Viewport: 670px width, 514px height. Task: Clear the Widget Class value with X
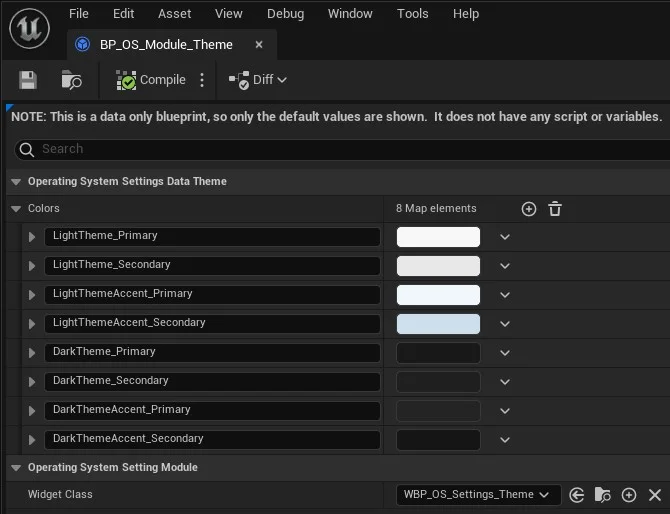click(655, 495)
